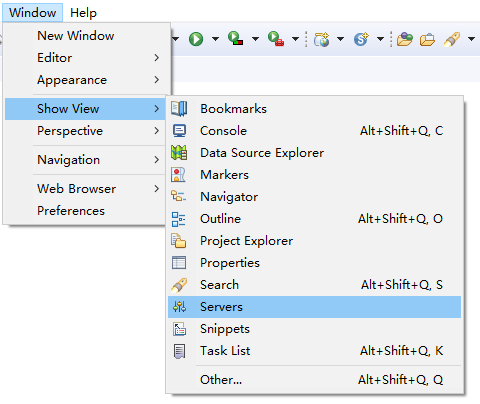Open the Window menu
Screen dimensions: 480x404
coord(32,13)
